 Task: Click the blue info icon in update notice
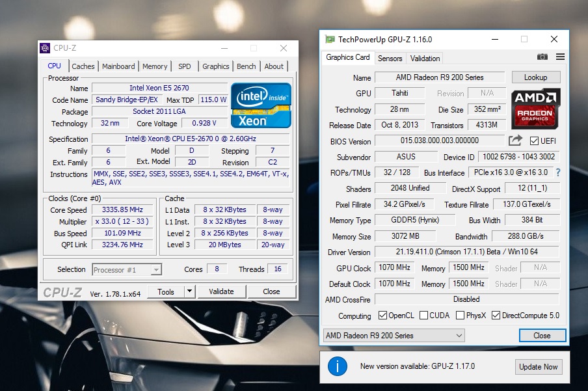[x=338, y=366]
